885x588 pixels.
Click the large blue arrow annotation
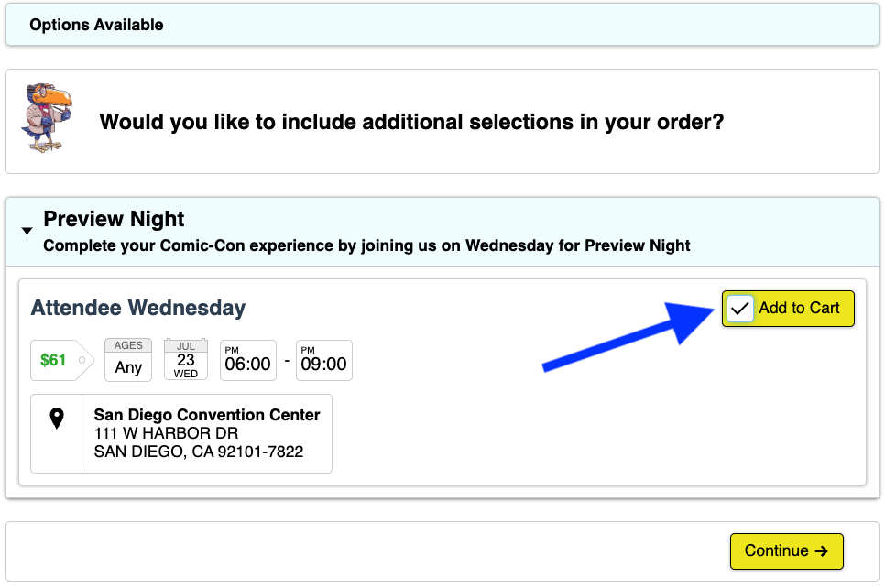[x=623, y=336]
